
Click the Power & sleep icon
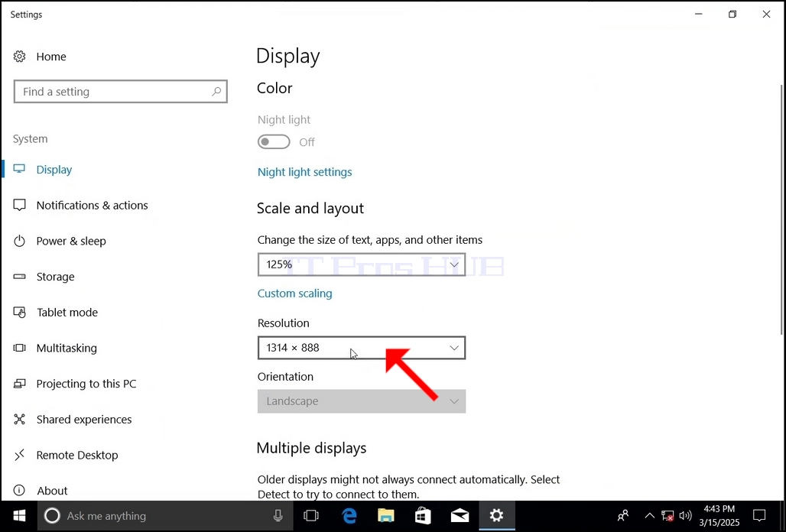20,241
